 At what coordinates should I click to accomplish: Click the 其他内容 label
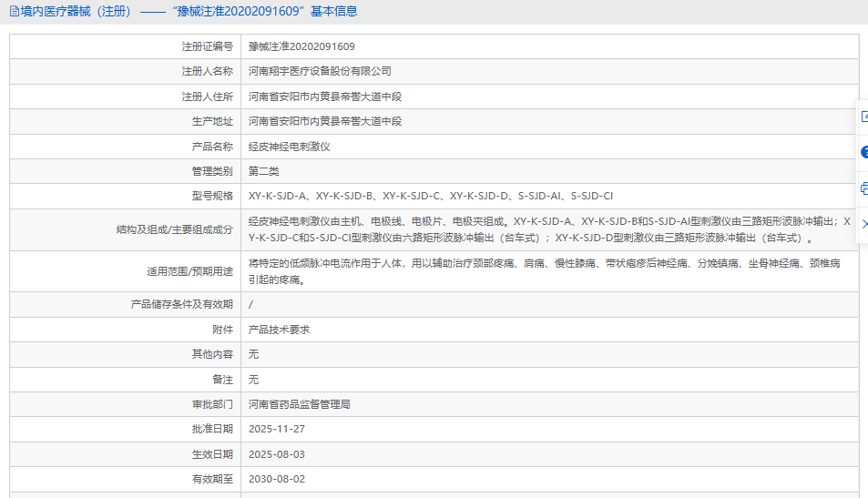pyautogui.click(x=212, y=354)
